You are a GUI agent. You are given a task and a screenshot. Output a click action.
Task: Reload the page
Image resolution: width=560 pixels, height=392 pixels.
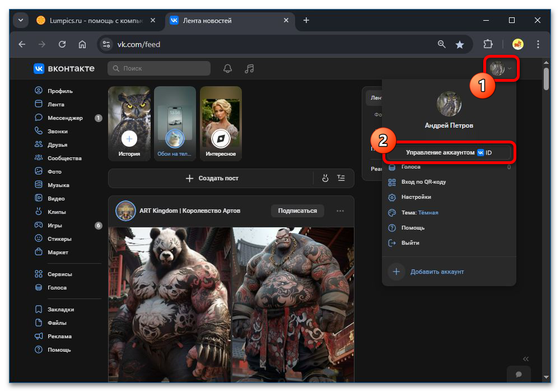(62, 44)
